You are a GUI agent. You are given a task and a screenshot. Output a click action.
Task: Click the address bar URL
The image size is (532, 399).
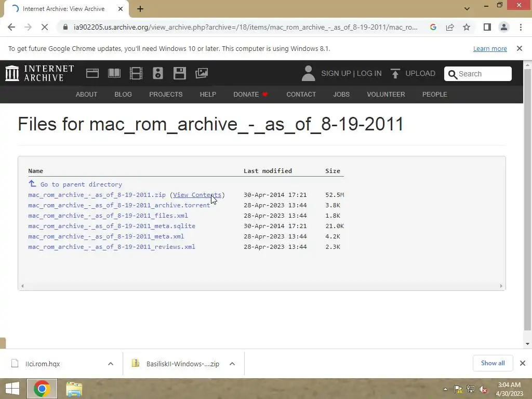click(245, 27)
